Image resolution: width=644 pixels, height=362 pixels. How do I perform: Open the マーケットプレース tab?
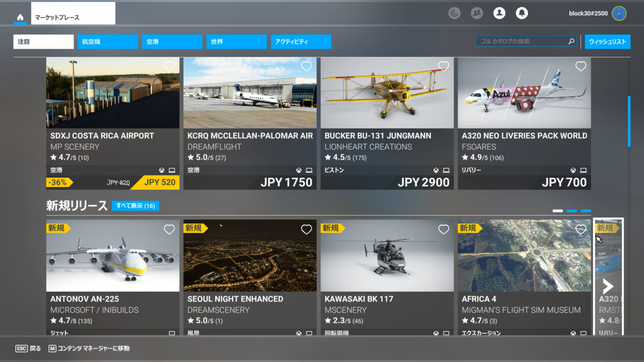(x=74, y=13)
